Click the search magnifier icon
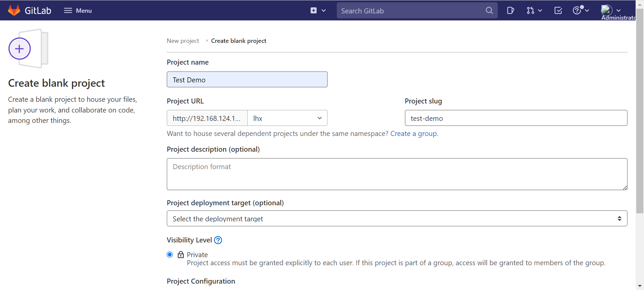This screenshot has height=290, width=644. click(x=489, y=11)
